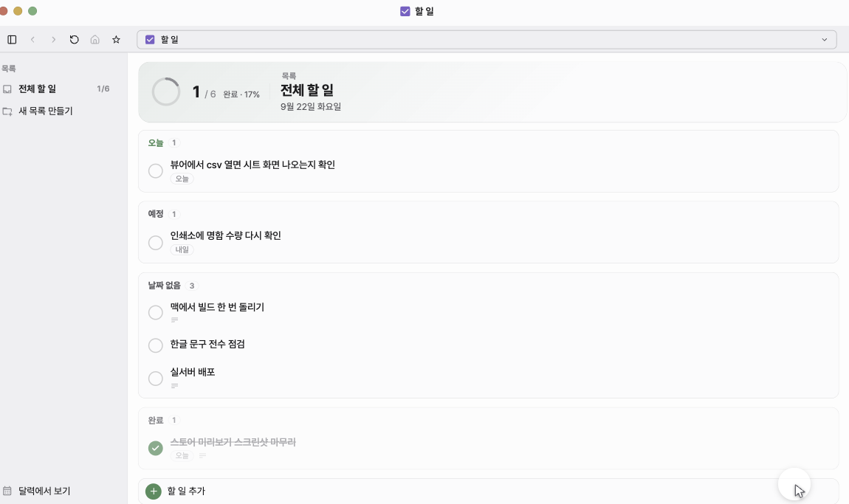Toggle the sidebar panel icon

[x=12, y=40]
